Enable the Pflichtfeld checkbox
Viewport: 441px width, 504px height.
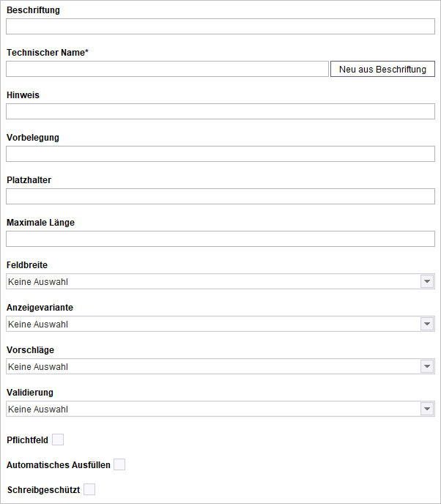(x=58, y=440)
